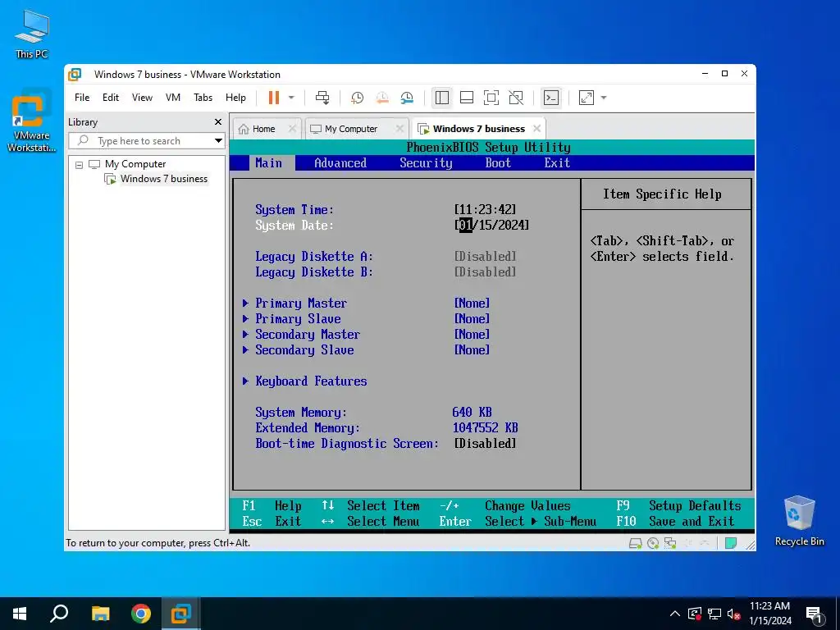Open taskbar search

[x=59, y=614]
